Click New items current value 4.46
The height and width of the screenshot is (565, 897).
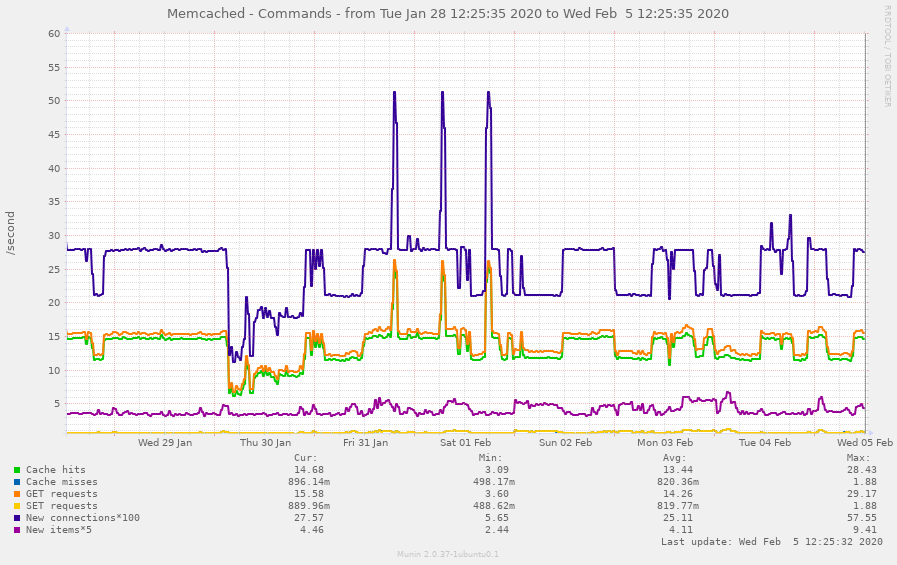(x=312, y=530)
